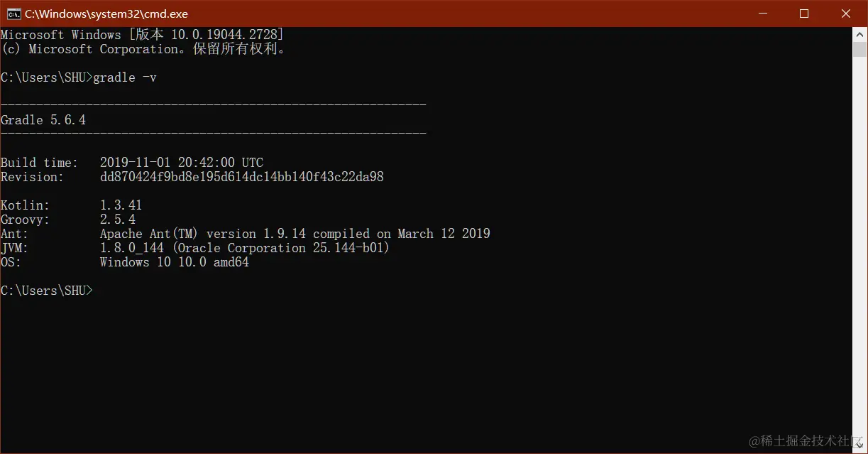Open the cmd.exe system menu icon
The width and height of the screenshot is (868, 454).
point(13,13)
